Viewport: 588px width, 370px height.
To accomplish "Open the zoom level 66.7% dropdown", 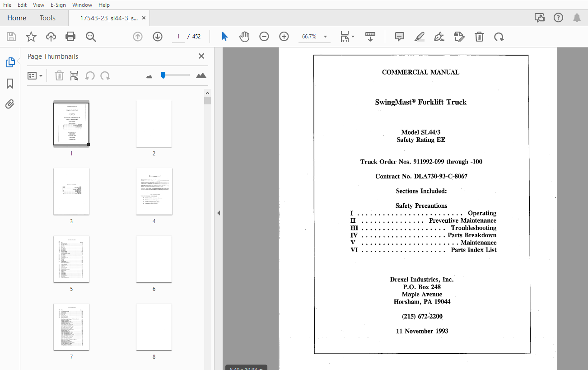I will [314, 37].
